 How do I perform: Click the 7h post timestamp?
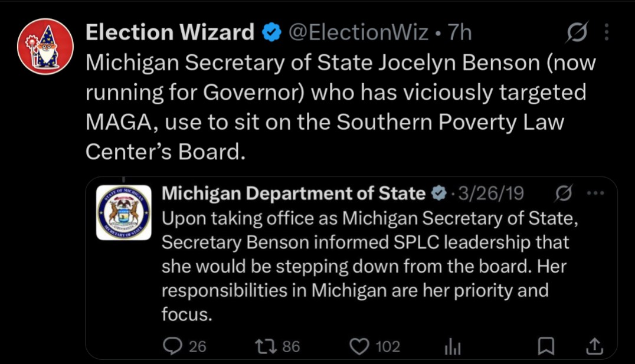pos(460,33)
